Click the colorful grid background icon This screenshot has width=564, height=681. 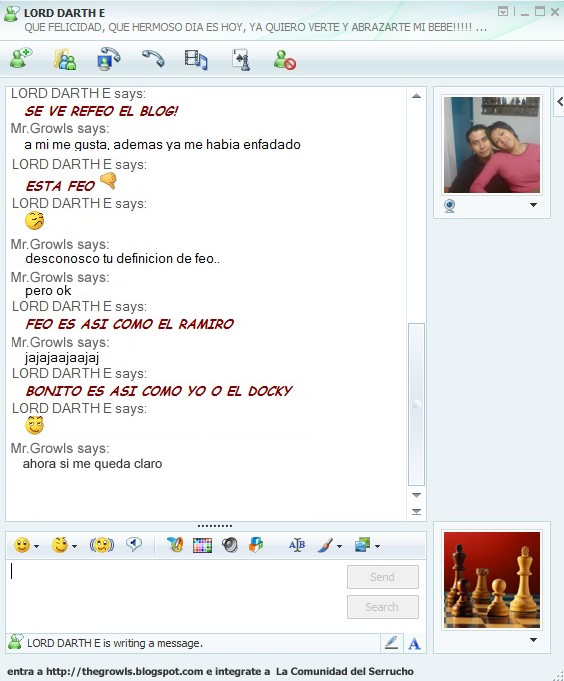(202, 545)
